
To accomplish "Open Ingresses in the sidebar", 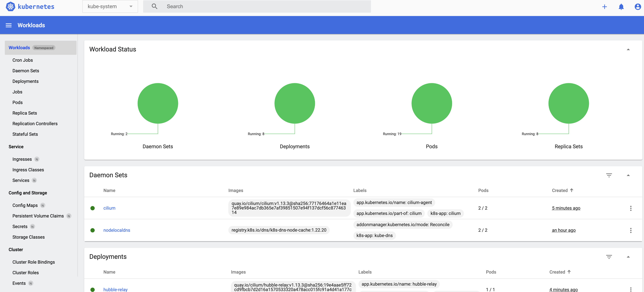I will [22, 159].
